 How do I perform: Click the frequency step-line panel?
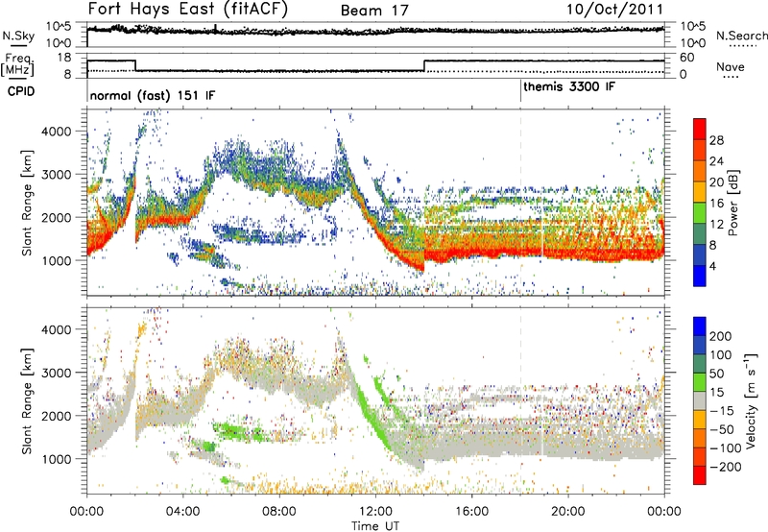[x=375, y=66]
